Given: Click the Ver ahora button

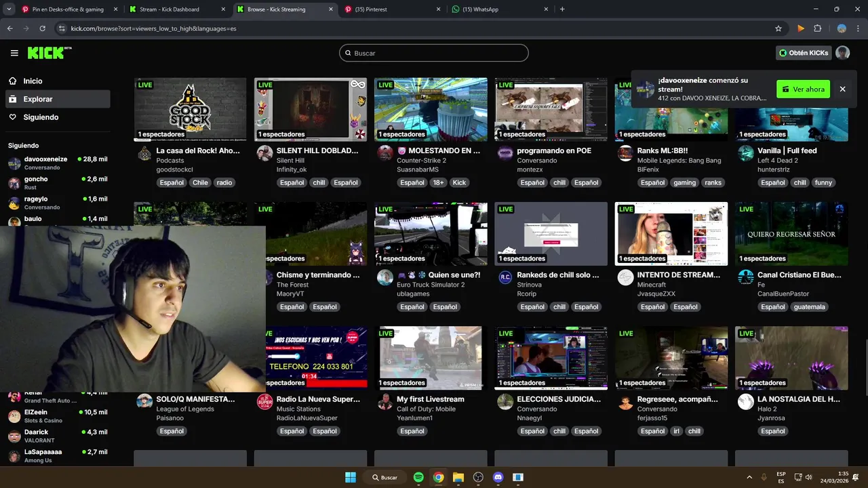Looking at the screenshot, I should (x=803, y=89).
